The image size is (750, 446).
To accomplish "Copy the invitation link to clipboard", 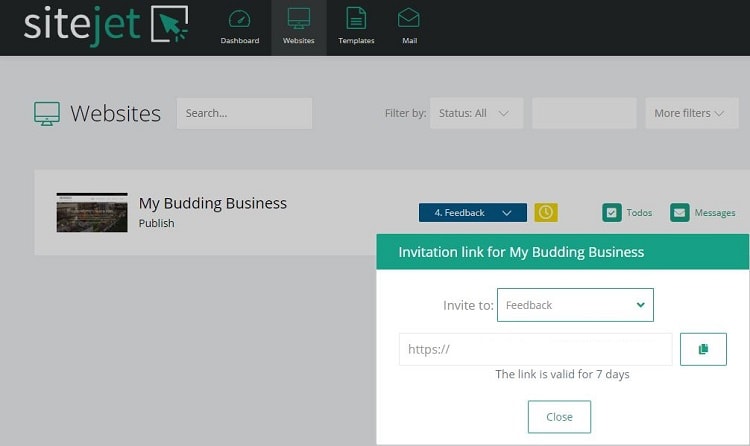I will click(703, 349).
